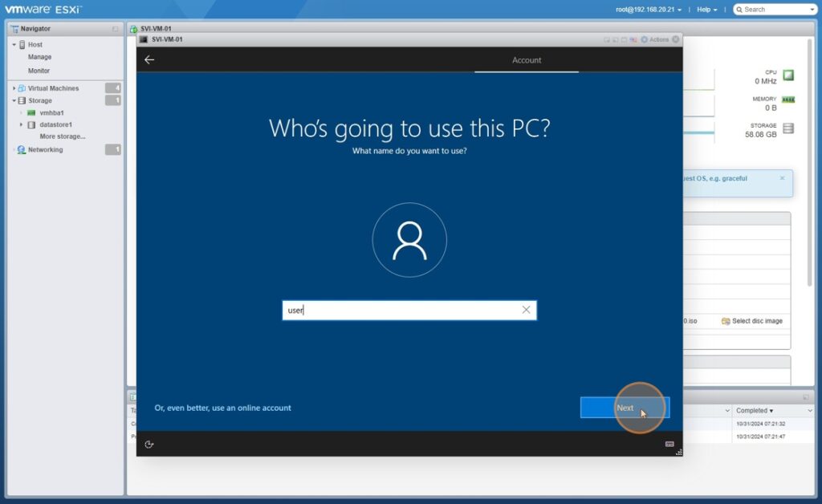Viewport: 822px width, 504px height.
Task: Open Ease of Access in Windows setup
Action: [x=149, y=445]
